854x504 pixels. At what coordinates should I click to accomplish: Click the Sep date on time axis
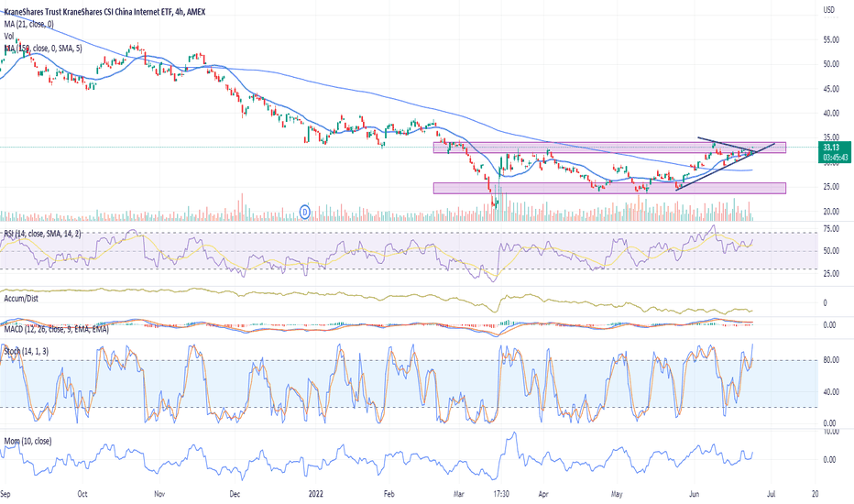5,494
